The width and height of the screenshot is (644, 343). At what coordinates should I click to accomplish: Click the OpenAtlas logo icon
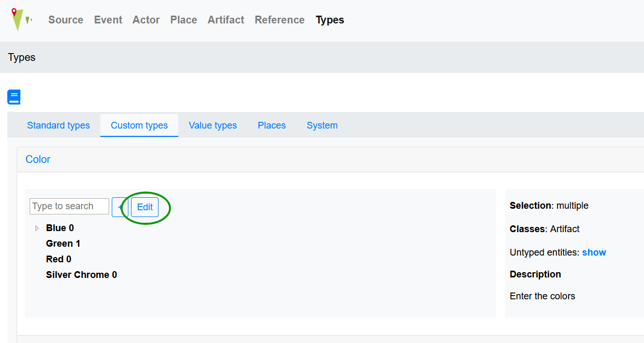pyautogui.click(x=21, y=20)
